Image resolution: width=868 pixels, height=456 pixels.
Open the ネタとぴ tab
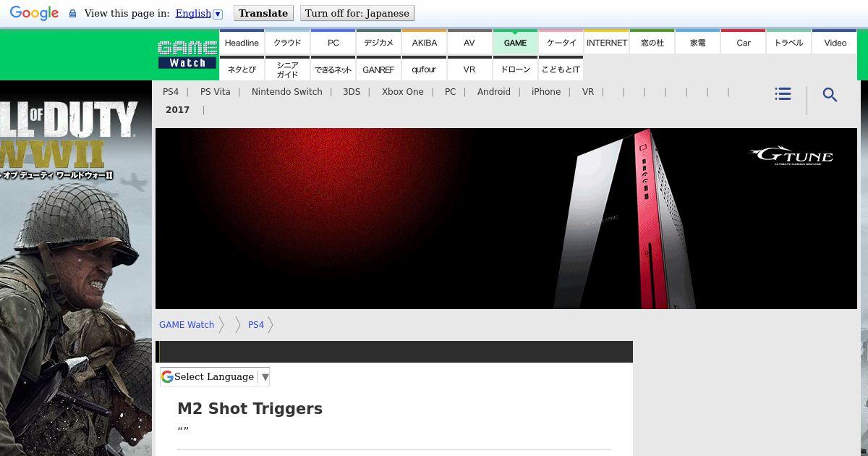click(242, 69)
